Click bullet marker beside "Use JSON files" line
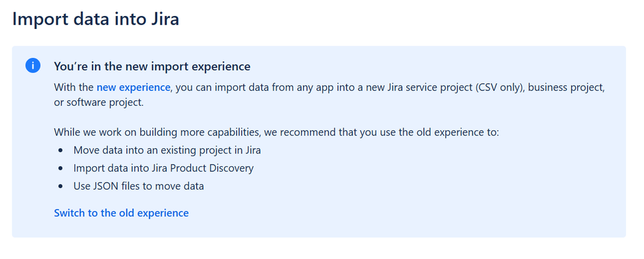 tap(61, 186)
